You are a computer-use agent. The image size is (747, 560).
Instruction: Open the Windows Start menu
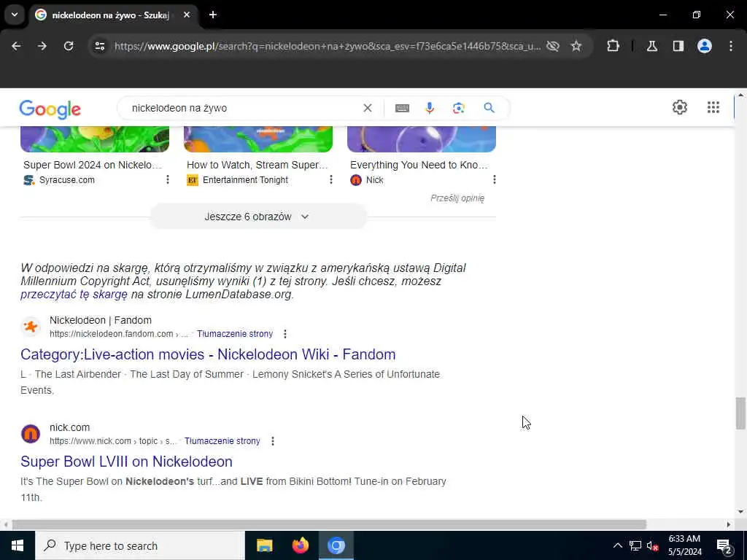18,545
